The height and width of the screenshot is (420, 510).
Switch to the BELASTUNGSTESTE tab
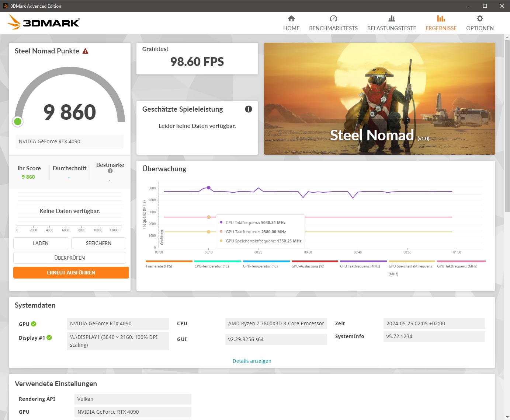tap(392, 23)
